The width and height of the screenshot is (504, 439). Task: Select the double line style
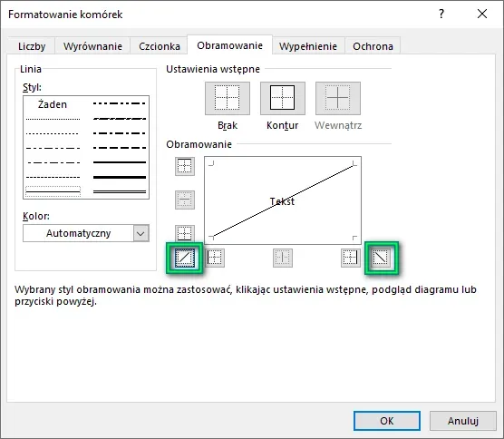[x=120, y=191]
